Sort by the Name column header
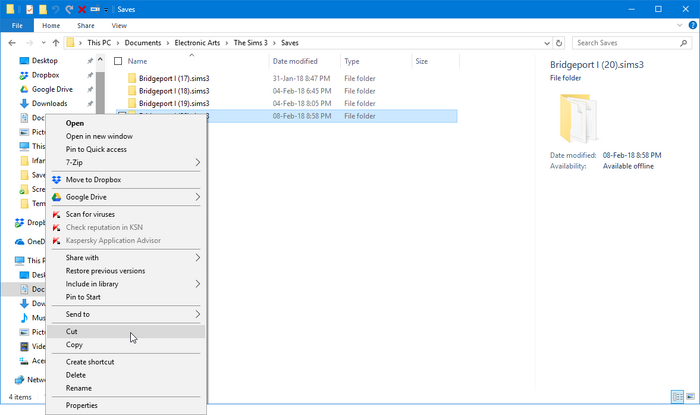Image resolution: width=700 pixels, height=415 pixels. (137, 61)
